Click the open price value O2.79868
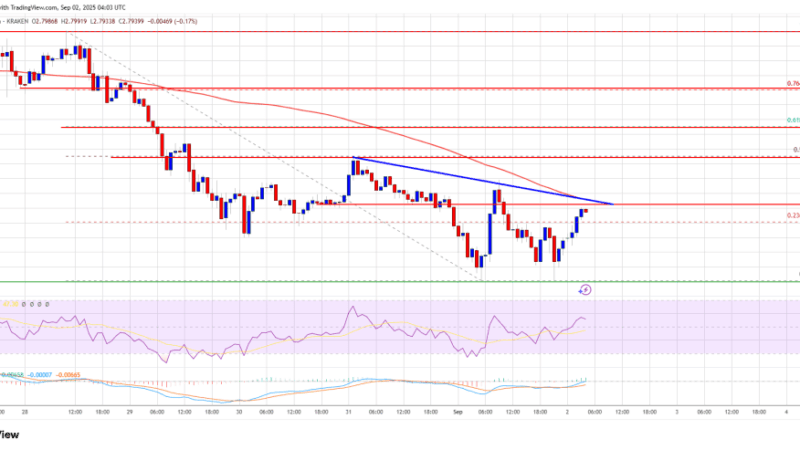This screenshot has width=800, height=450. (45, 21)
